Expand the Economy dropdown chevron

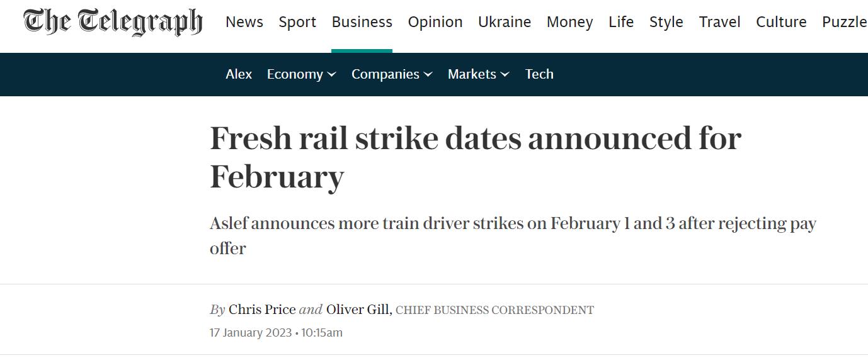332,74
